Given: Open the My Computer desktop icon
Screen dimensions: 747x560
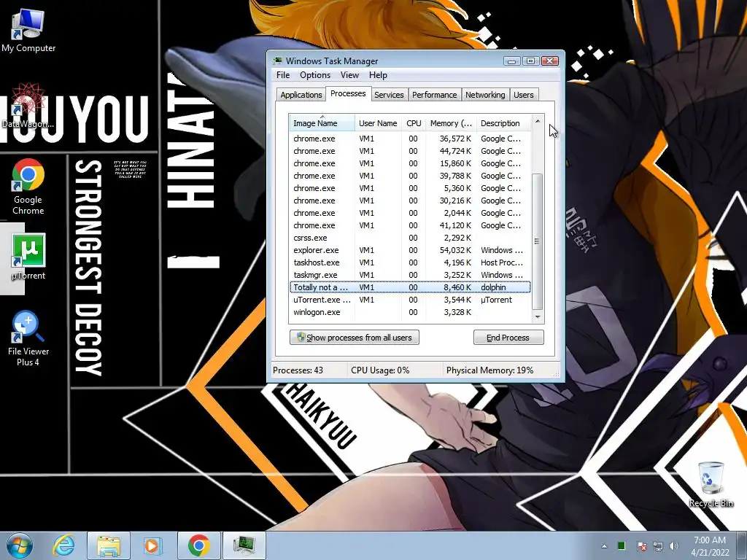Looking at the screenshot, I should (x=28, y=31).
